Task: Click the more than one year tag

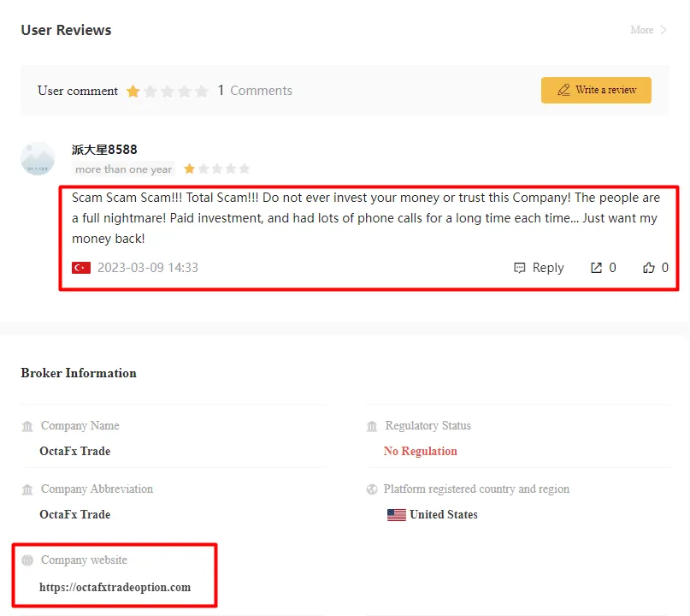Action: 123,169
